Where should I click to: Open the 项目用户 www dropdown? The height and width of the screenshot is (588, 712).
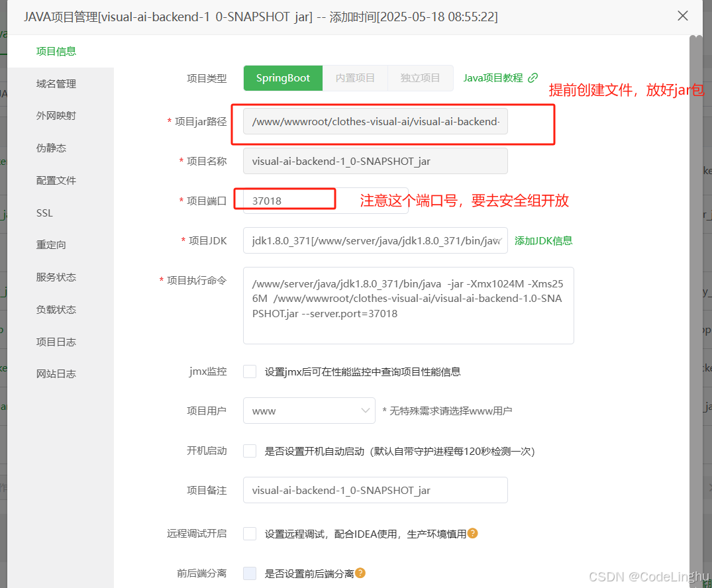click(x=309, y=411)
